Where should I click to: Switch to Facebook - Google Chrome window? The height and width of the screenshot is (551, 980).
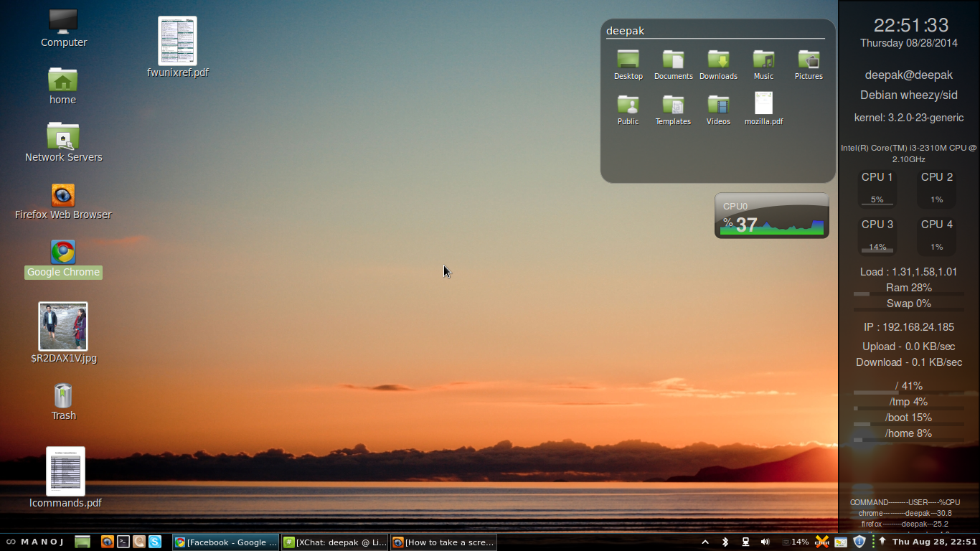click(x=225, y=542)
